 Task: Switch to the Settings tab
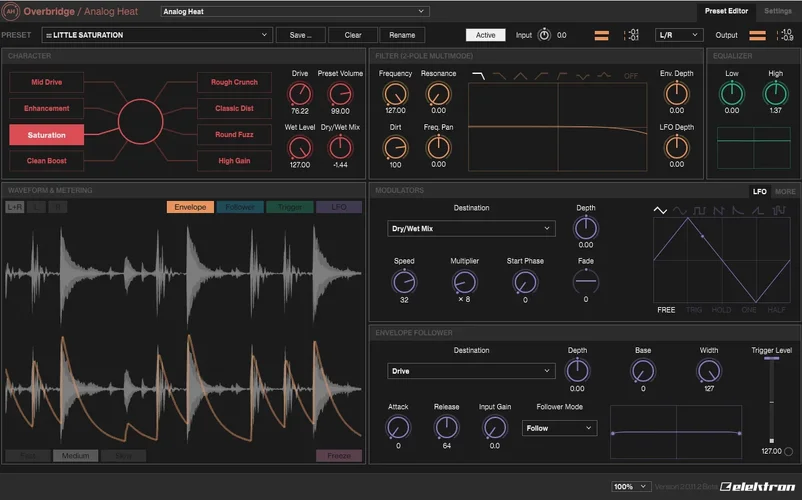point(777,11)
